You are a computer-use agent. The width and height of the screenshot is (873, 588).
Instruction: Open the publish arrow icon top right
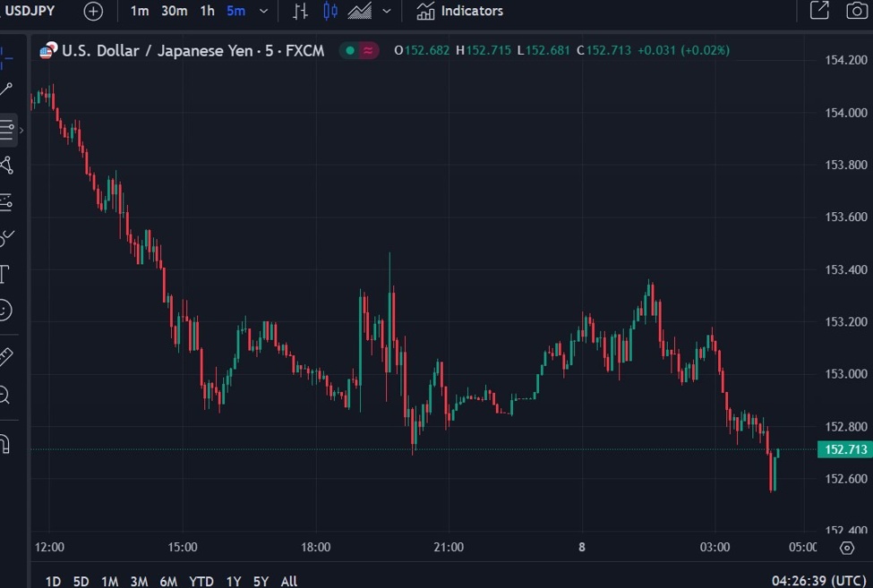tap(817, 11)
